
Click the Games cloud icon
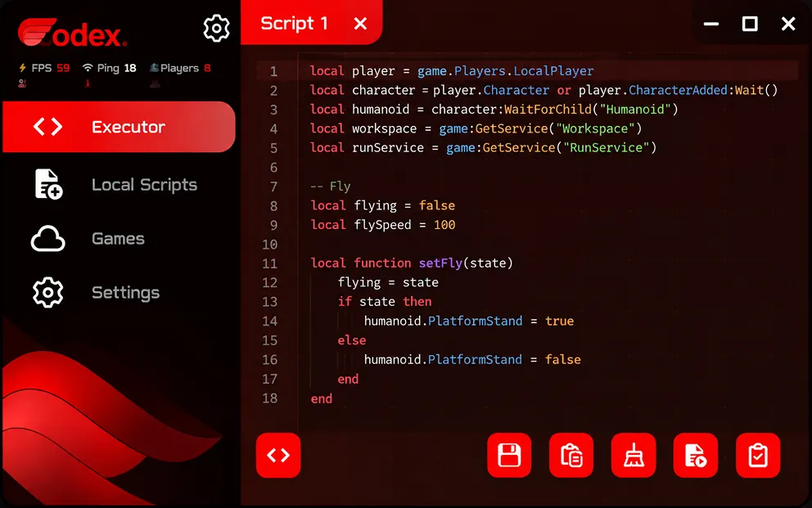47,239
